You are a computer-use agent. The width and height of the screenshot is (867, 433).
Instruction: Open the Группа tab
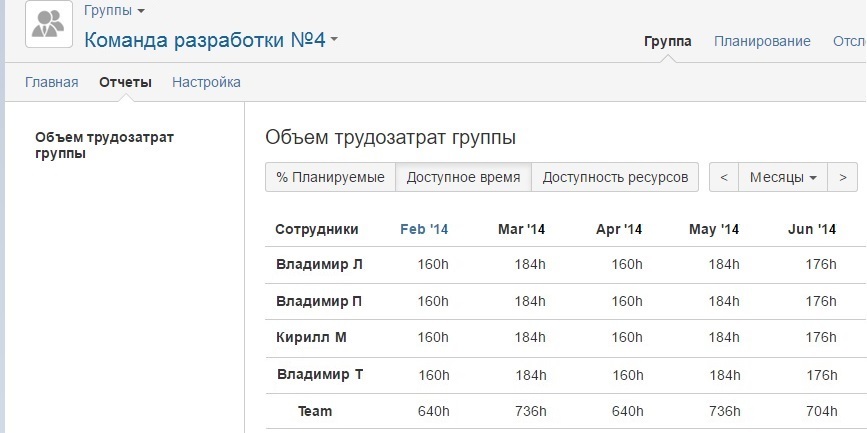tap(667, 41)
